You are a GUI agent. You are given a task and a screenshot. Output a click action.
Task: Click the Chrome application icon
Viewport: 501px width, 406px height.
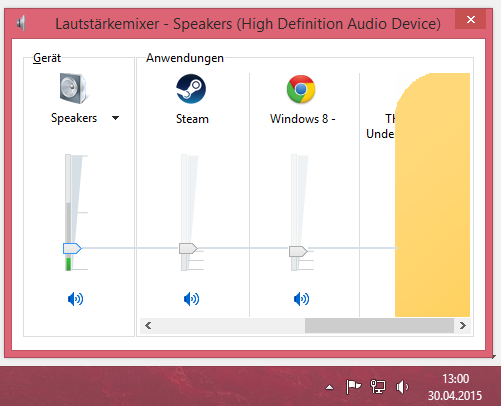[x=301, y=89]
